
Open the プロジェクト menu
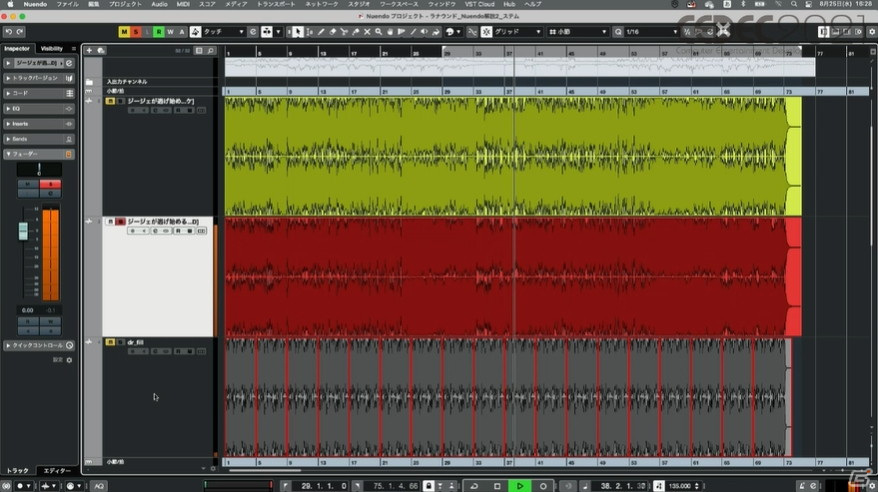pos(125,4)
